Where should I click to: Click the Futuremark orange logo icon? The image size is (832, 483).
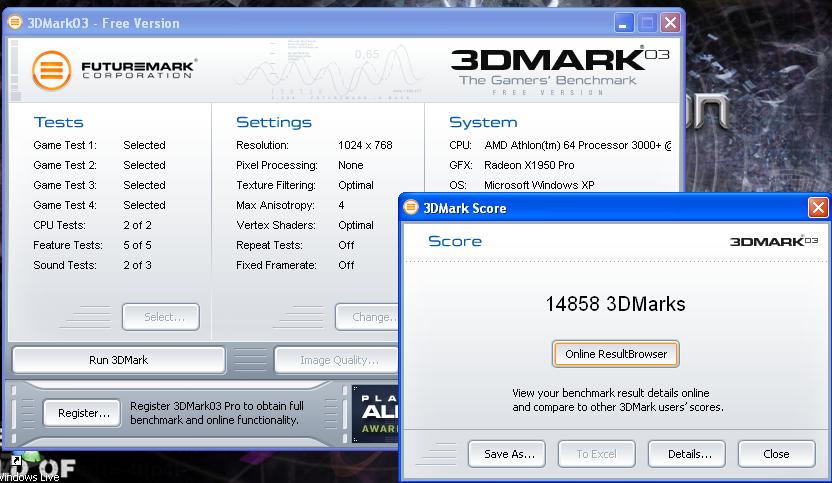51,71
